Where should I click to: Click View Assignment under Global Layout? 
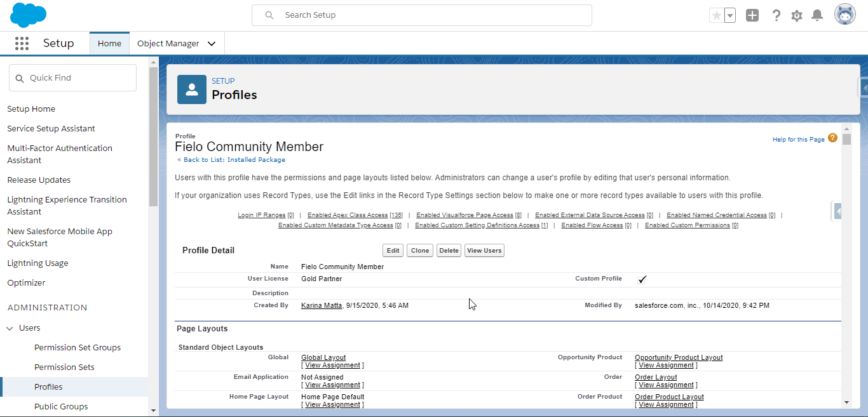333,365
